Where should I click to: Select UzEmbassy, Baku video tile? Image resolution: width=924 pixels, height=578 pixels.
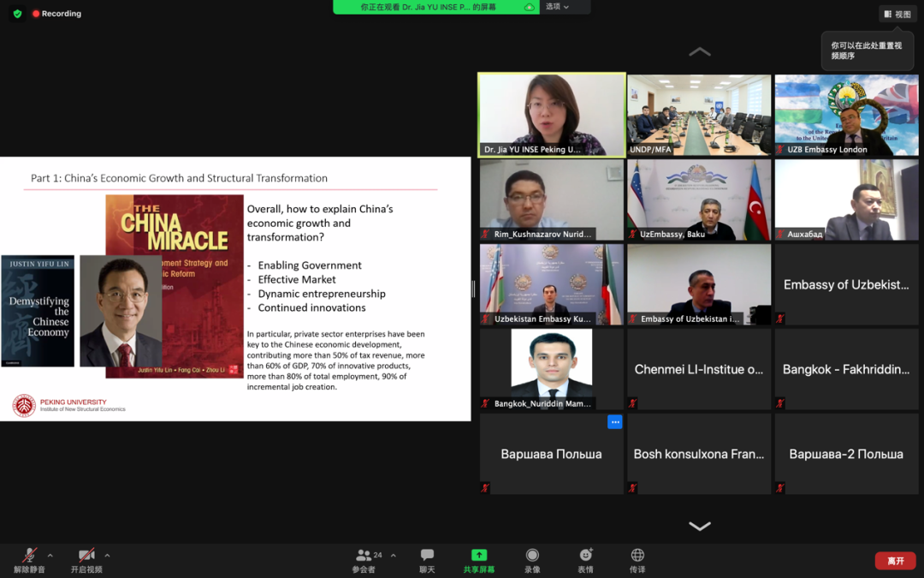[699, 200]
